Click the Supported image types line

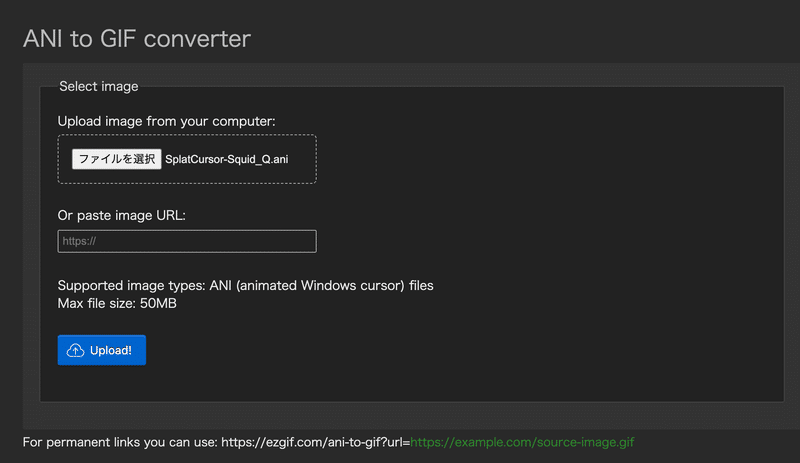(x=245, y=285)
